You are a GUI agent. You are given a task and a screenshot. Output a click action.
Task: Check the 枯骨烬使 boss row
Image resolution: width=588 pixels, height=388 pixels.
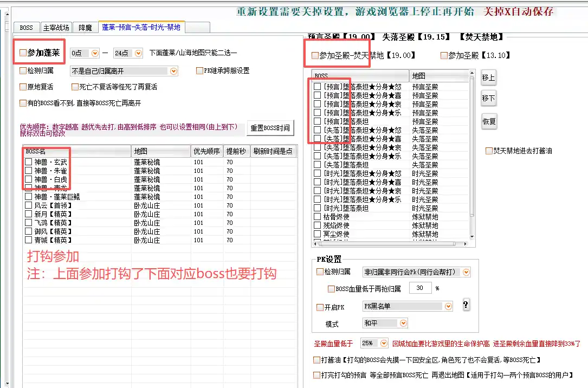pos(317,217)
